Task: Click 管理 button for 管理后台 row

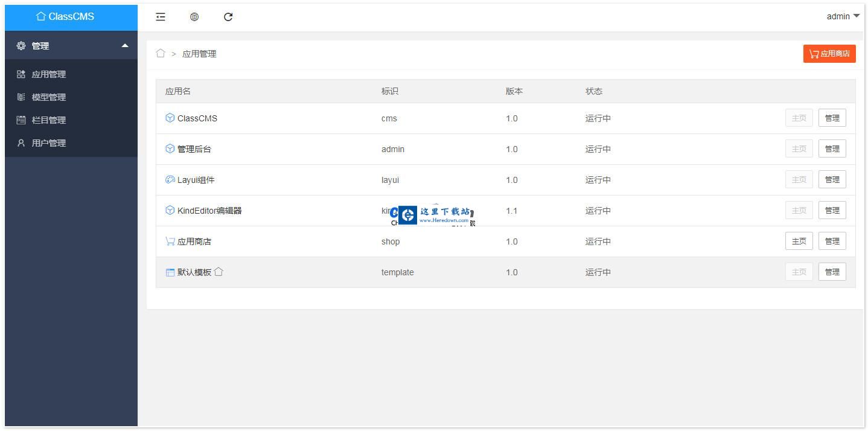Action: [832, 148]
